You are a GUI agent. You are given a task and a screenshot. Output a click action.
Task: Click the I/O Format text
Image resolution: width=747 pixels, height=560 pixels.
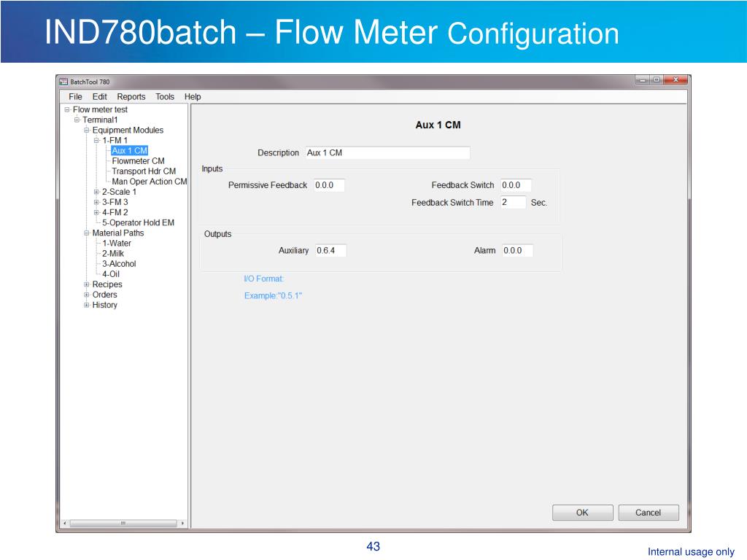tap(264, 279)
